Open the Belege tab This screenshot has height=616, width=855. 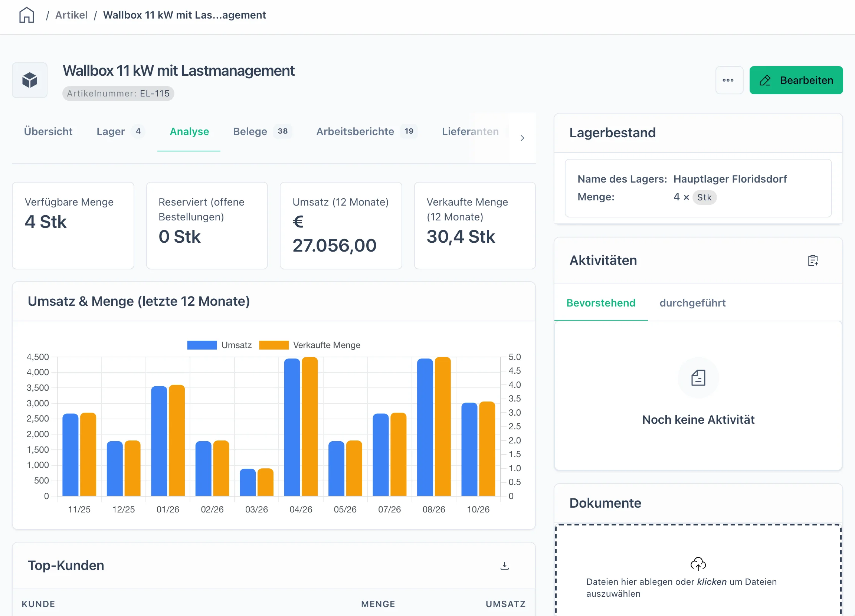(x=262, y=132)
